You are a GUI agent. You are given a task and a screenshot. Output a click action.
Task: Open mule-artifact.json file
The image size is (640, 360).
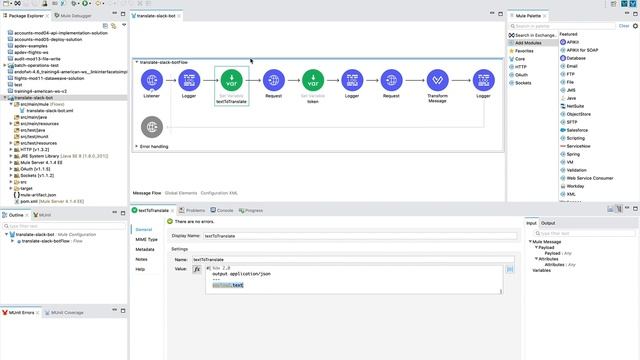click(35, 195)
